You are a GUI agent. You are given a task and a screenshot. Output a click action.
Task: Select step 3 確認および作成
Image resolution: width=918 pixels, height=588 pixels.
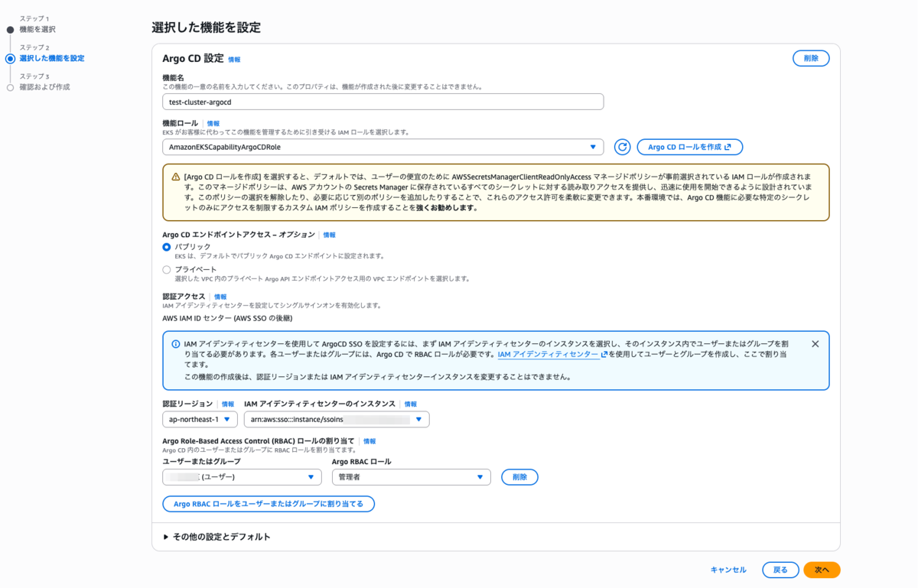(x=44, y=87)
